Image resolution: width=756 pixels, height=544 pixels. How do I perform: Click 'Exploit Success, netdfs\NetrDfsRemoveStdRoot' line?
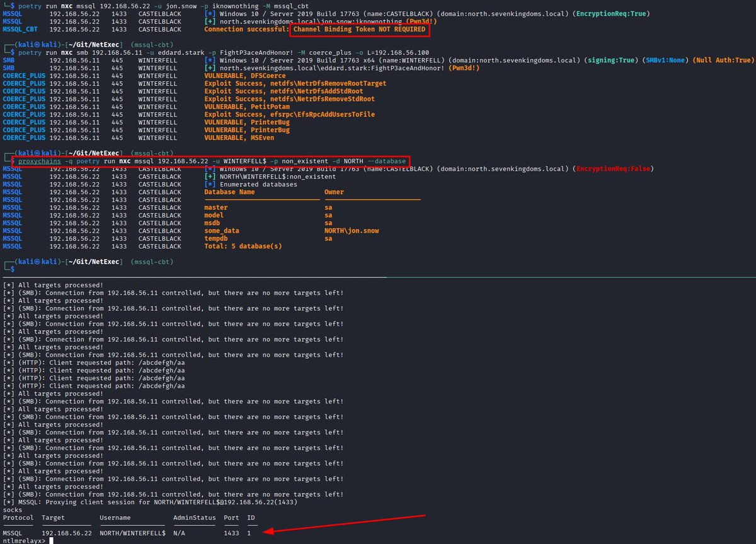point(289,99)
